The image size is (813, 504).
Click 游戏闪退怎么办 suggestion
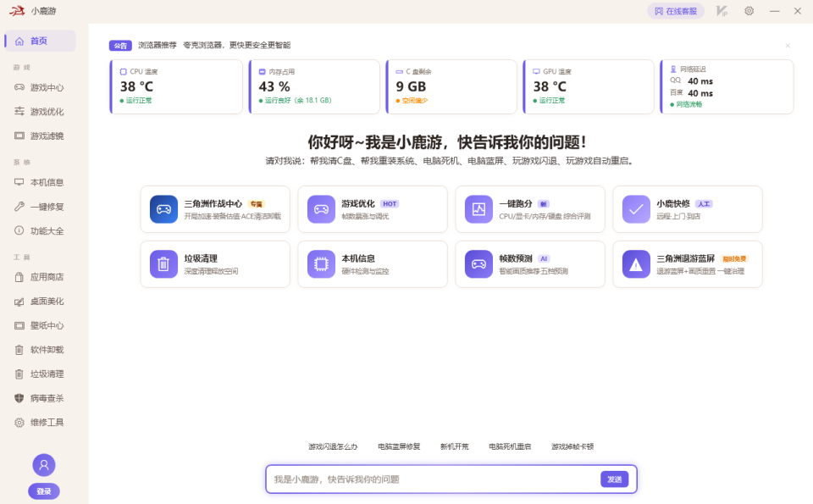[333, 446]
